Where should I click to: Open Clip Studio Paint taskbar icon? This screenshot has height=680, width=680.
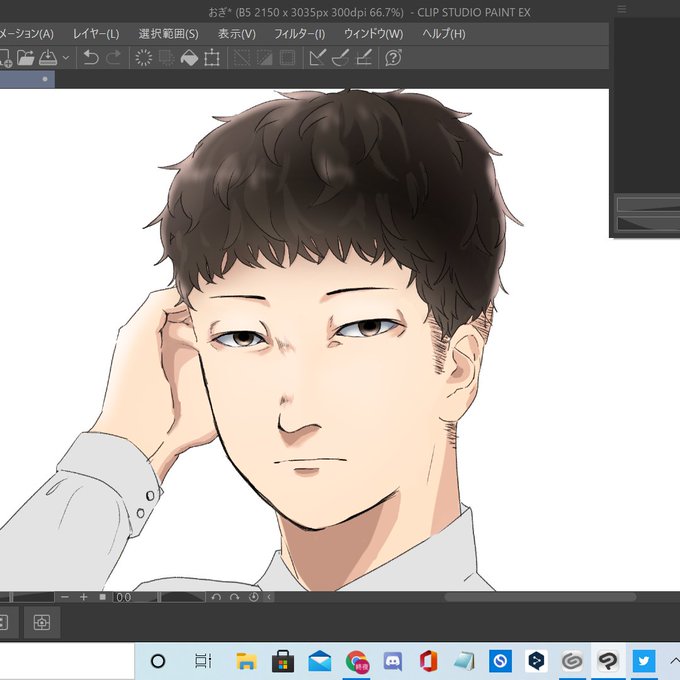[608, 661]
